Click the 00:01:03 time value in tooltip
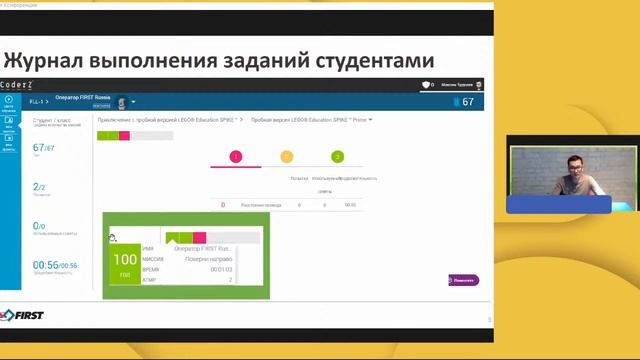This screenshot has height=360, width=640. click(221, 270)
